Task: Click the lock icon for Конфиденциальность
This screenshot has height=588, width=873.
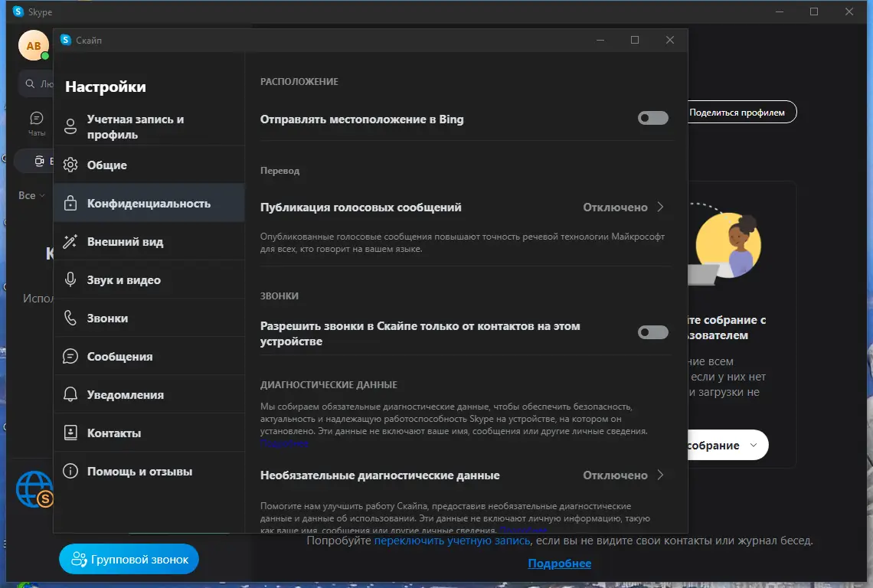Action: point(70,203)
